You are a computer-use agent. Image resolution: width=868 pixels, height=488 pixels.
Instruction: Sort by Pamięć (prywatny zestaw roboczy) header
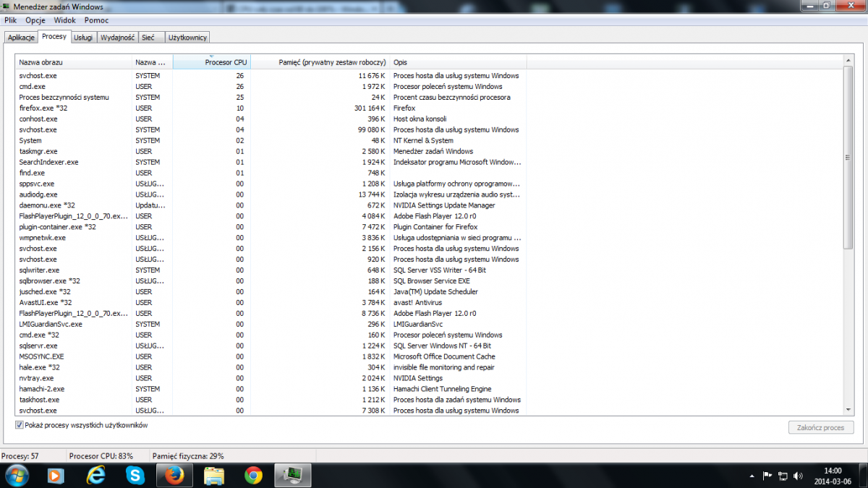[320, 62]
